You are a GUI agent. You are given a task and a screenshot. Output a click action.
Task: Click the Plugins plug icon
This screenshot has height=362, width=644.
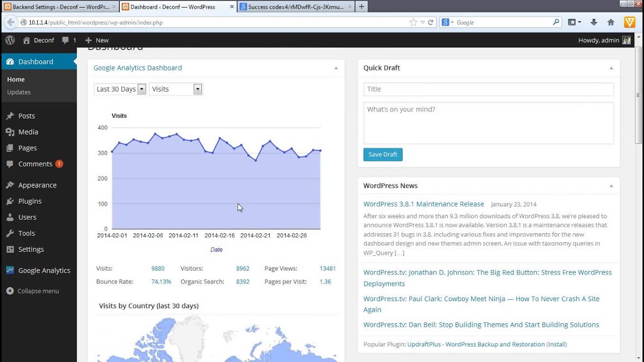10,201
